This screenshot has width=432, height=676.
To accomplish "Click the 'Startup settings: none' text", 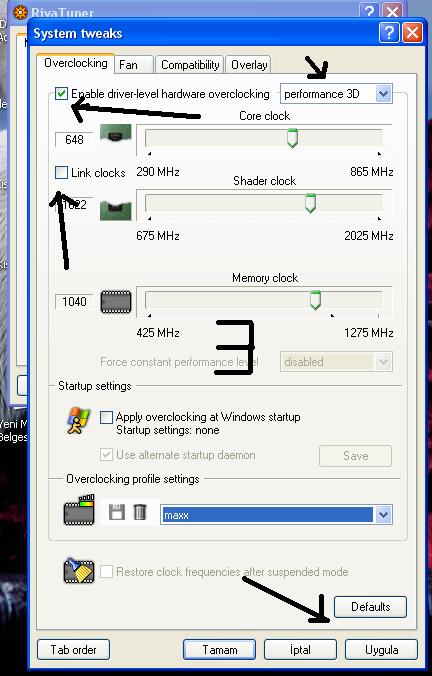I will pyautogui.click(x=168, y=430).
